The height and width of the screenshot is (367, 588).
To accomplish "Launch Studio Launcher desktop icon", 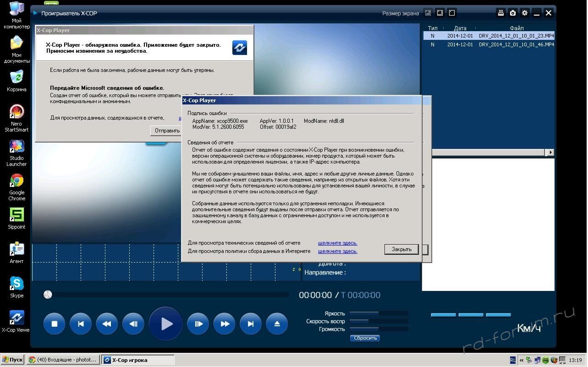I will tap(17, 153).
